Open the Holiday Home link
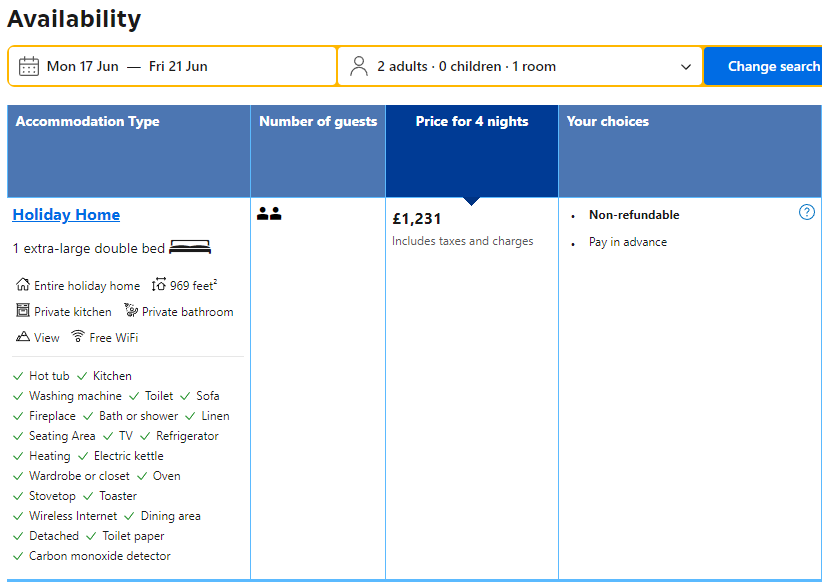The height and width of the screenshot is (582, 822). pos(66,215)
